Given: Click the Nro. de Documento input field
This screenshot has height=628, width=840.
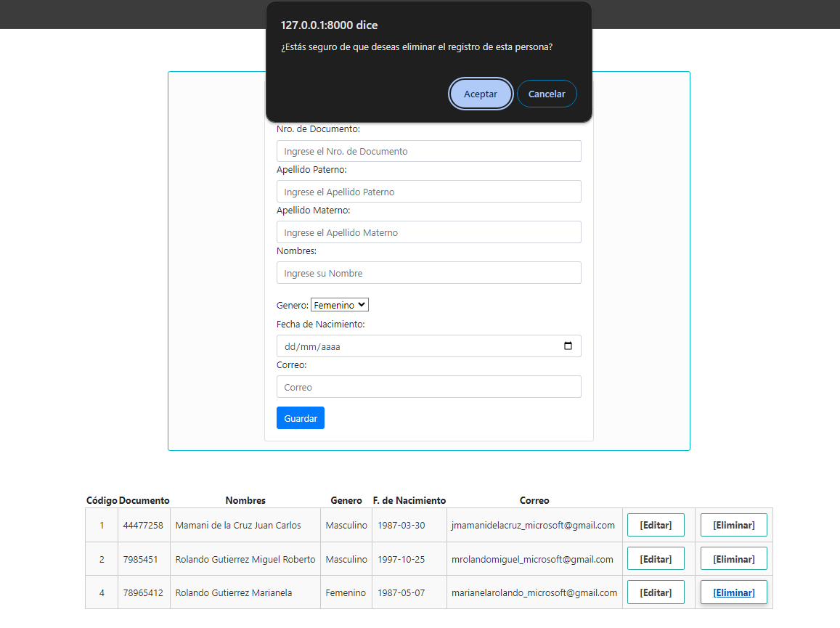Looking at the screenshot, I should point(428,152).
